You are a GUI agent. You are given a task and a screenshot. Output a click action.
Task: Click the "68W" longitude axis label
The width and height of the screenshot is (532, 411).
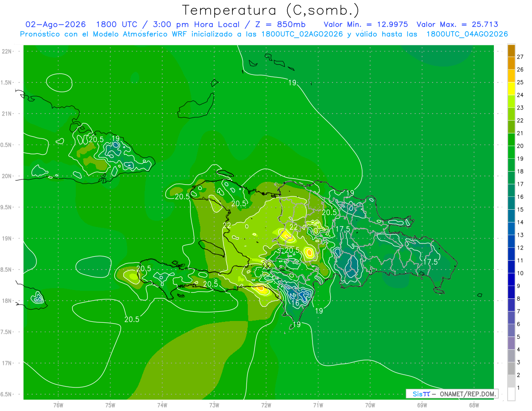(474, 405)
